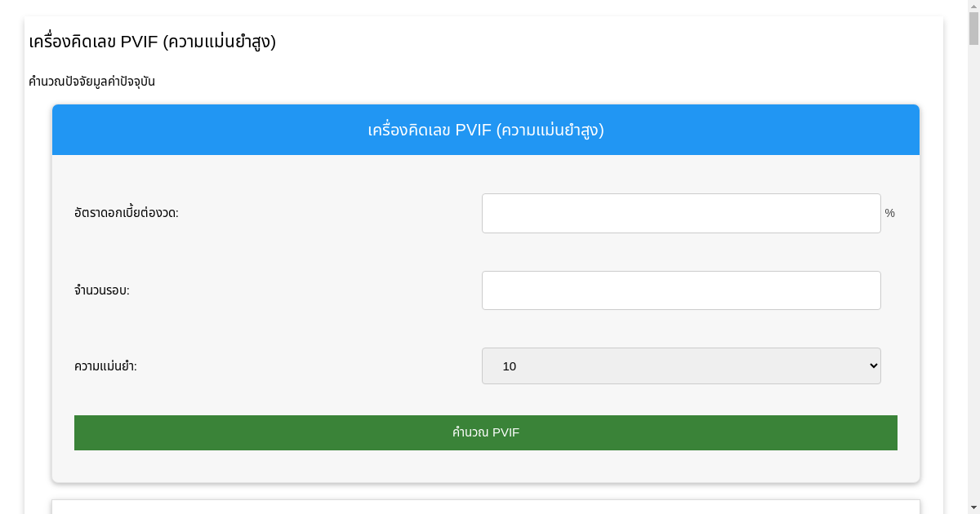This screenshot has width=980, height=514.
Task: Select the page title เครื่องคิดเลข PVIF
Action: point(152,41)
